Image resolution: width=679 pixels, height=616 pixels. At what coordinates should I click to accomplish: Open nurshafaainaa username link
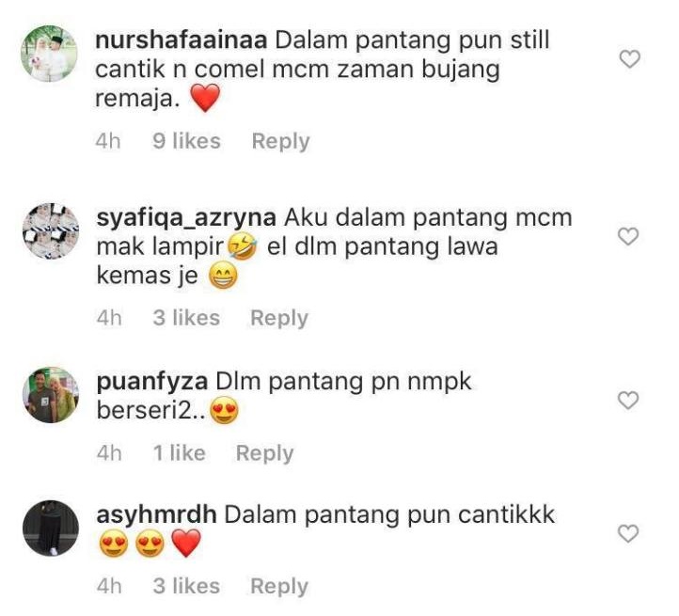[x=181, y=39]
